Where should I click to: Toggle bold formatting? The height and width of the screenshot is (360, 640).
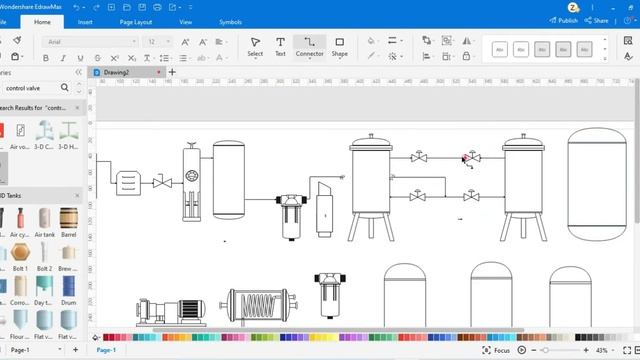[46, 58]
